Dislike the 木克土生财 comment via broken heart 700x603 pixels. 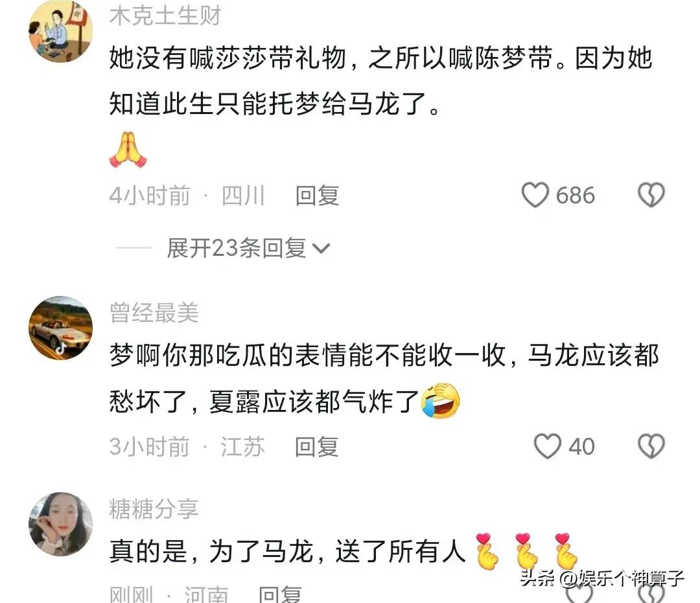[x=651, y=195]
